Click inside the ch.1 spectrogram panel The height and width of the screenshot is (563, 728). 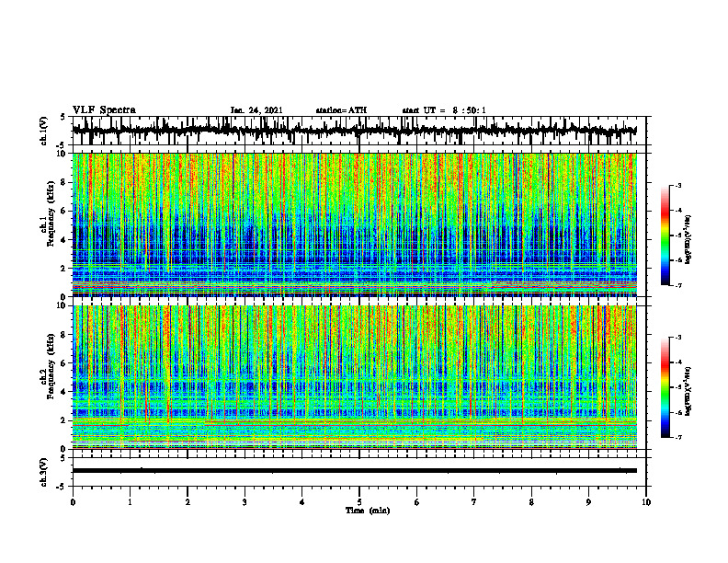click(354, 224)
